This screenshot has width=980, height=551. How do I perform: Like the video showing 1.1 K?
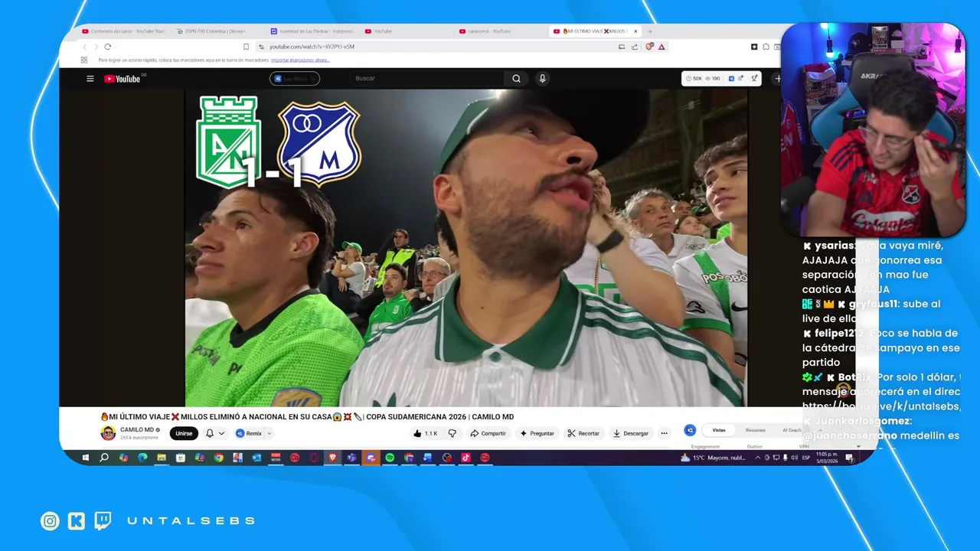coord(425,433)
